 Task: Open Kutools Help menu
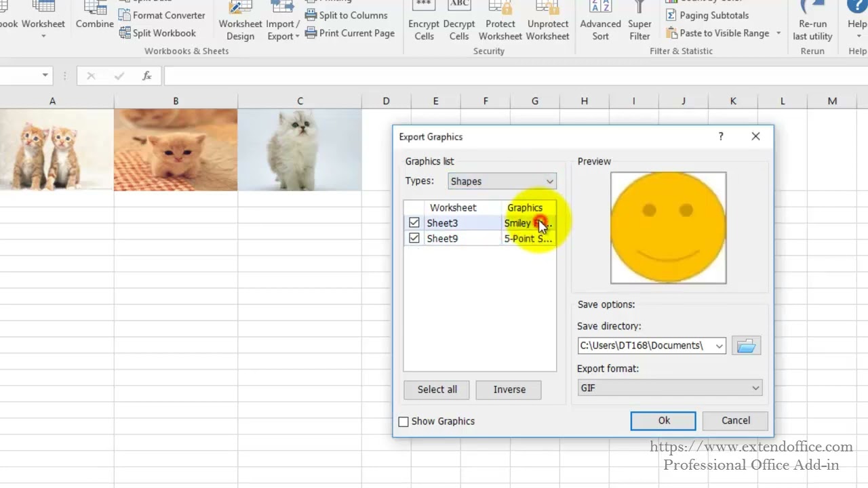(857, 20)
